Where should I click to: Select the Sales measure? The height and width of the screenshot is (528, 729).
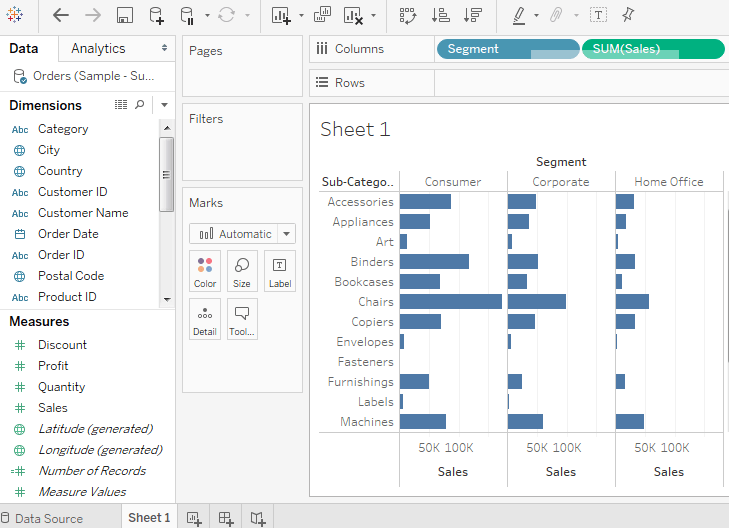[53, 408]
